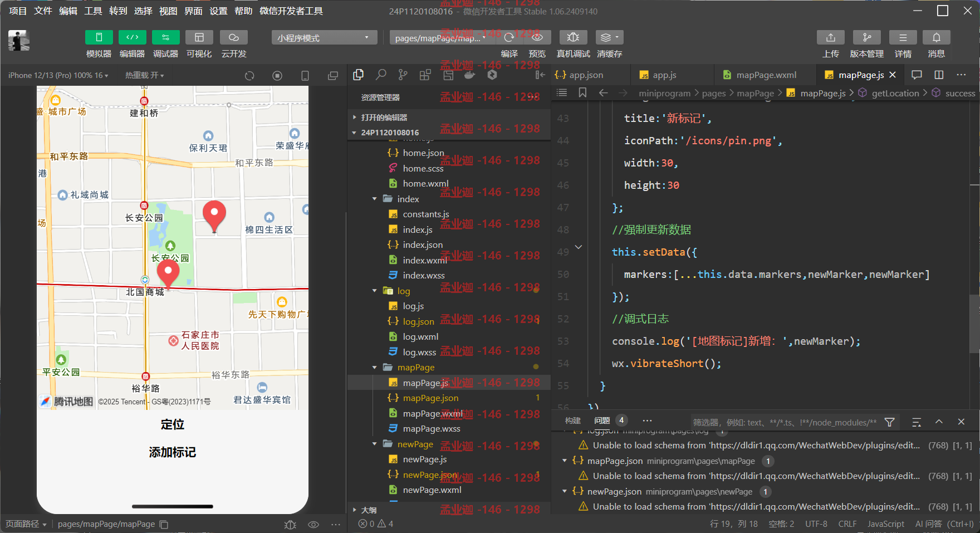The width and height of the screenshot is (980, 533).
Task: Open the project details icon
Action: tap(903, 37)
